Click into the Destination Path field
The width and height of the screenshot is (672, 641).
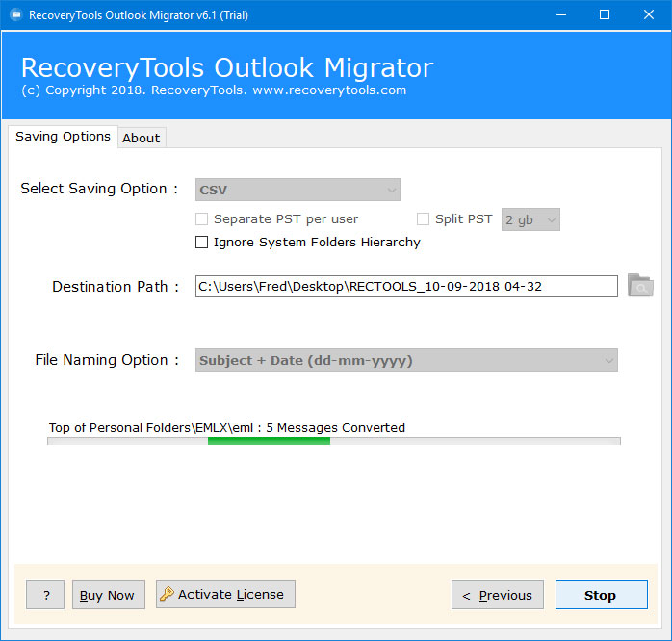[406, 286]
